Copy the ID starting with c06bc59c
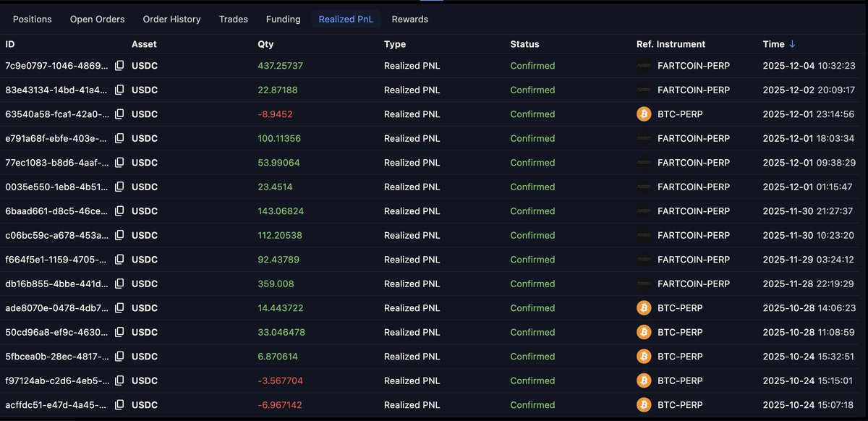The height and width of the screenshot is (421, 868). coord(119,236)
